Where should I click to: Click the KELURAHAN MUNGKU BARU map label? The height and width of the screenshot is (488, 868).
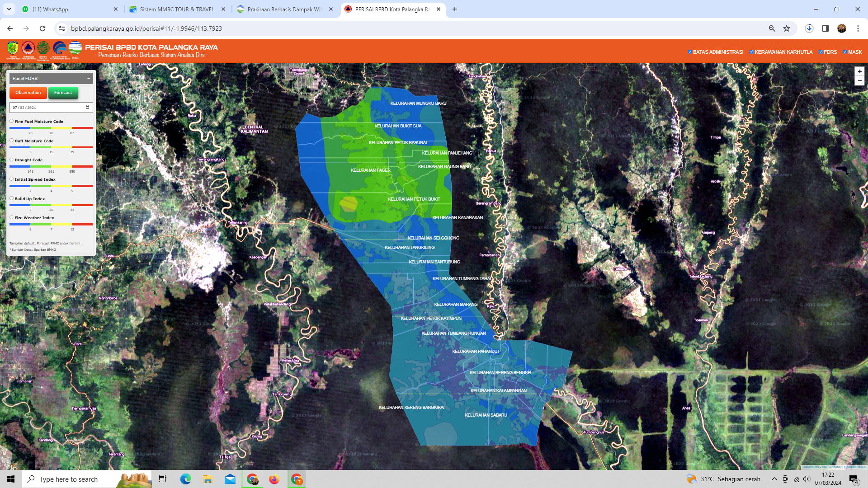(418, 103)
